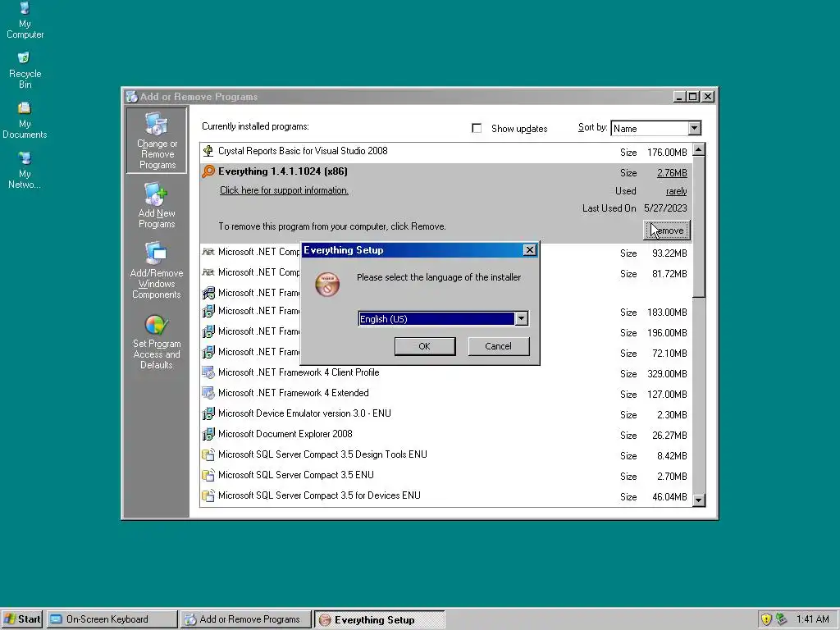Click the Everything 1.4.1.1024 (x86) title text
The image size is (840, 630).
283,171
